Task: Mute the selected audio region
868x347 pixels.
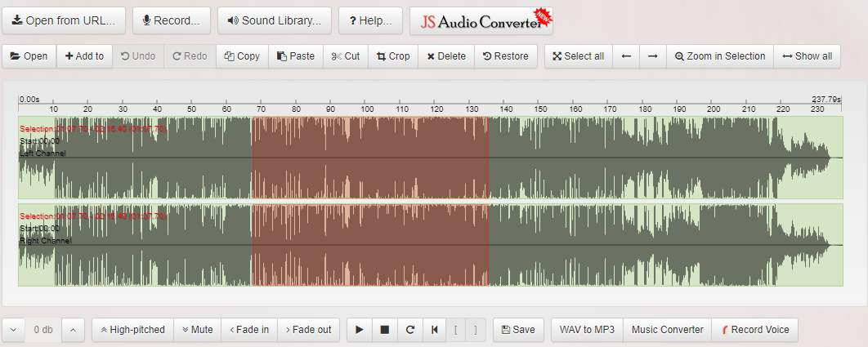Action: (x=197, y=330)
